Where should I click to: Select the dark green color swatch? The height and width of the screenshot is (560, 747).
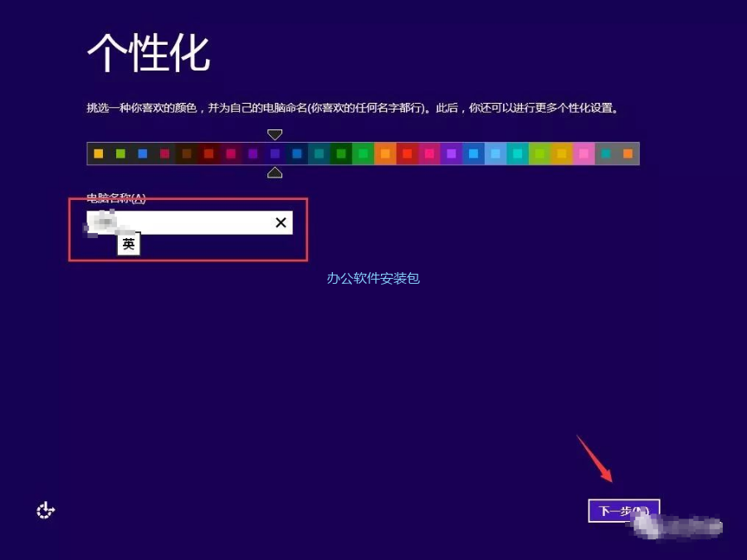click(x=340, y=153)
